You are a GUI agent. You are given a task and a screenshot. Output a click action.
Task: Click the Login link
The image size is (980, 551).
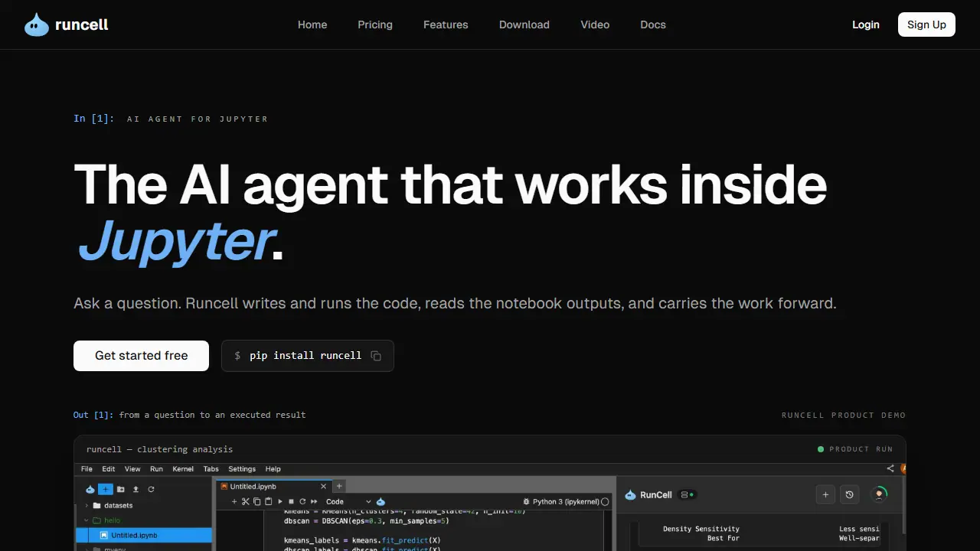click(866, 24)
